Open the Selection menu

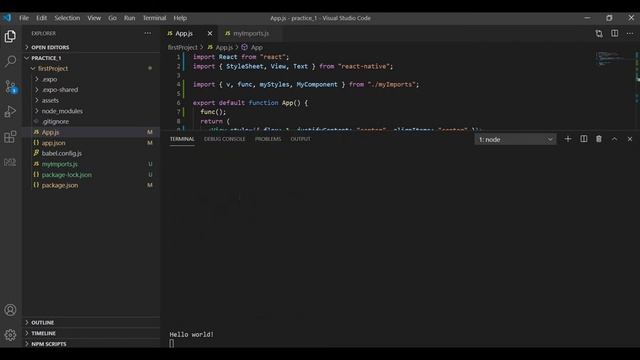pos(67,18)
